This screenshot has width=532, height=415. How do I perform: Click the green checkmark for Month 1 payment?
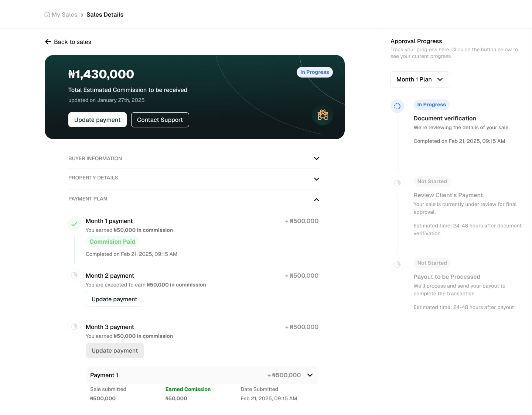pos(74,224)
